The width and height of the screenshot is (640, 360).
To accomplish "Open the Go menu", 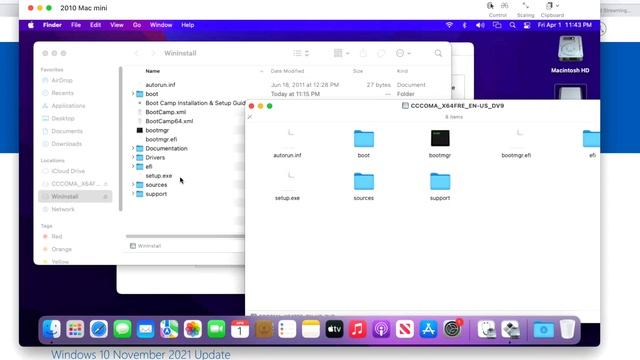I will click(x=137, y=25).
